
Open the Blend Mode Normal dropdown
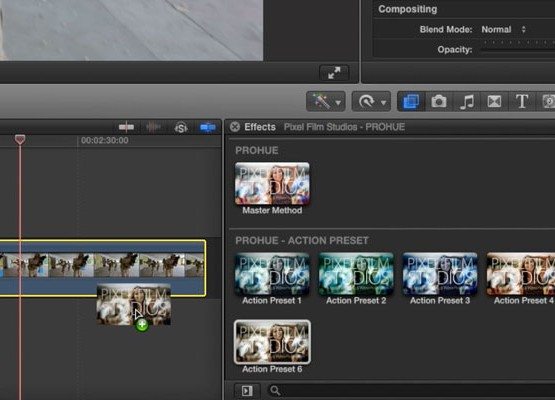coord(504,29)
